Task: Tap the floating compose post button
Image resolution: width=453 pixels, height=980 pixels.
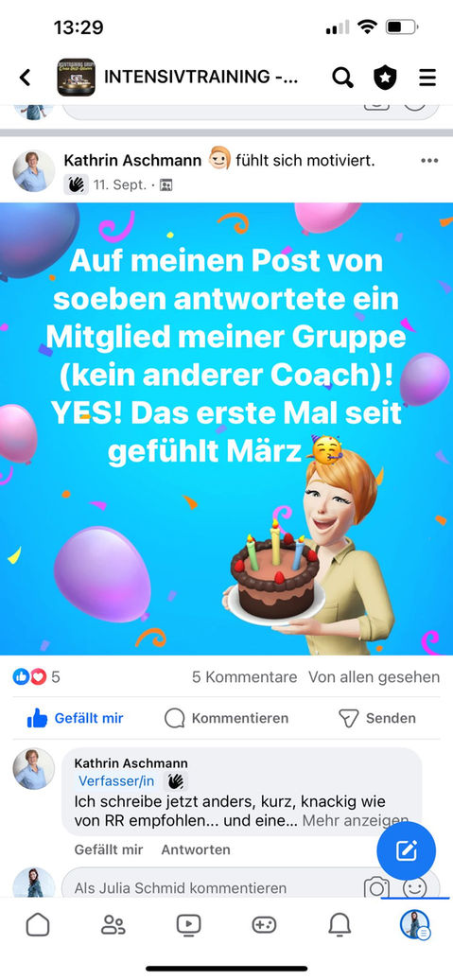Action: 406,850
